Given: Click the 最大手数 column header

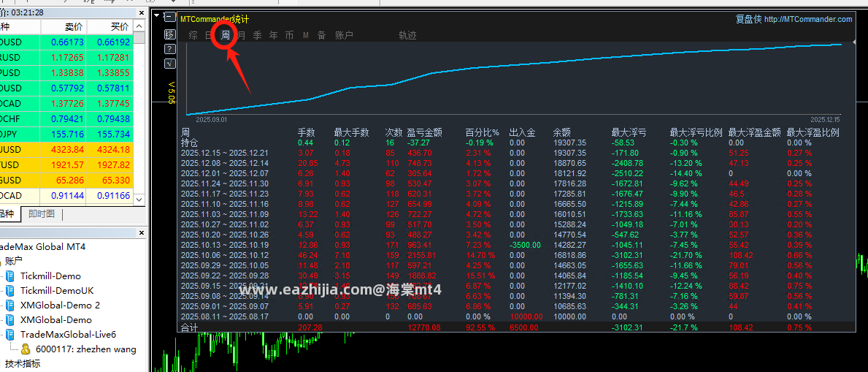Looking at the screenshot, I should [x=352, y=132].
